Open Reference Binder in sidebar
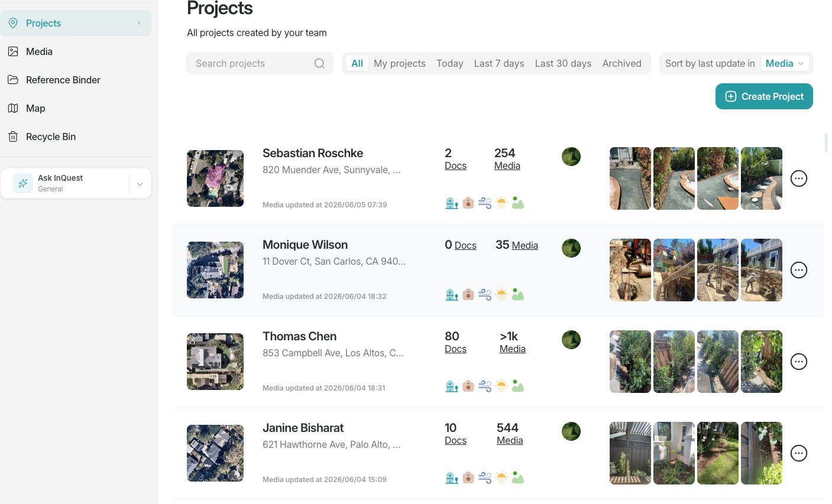832x504 pixels. click(x=76, y=80)
